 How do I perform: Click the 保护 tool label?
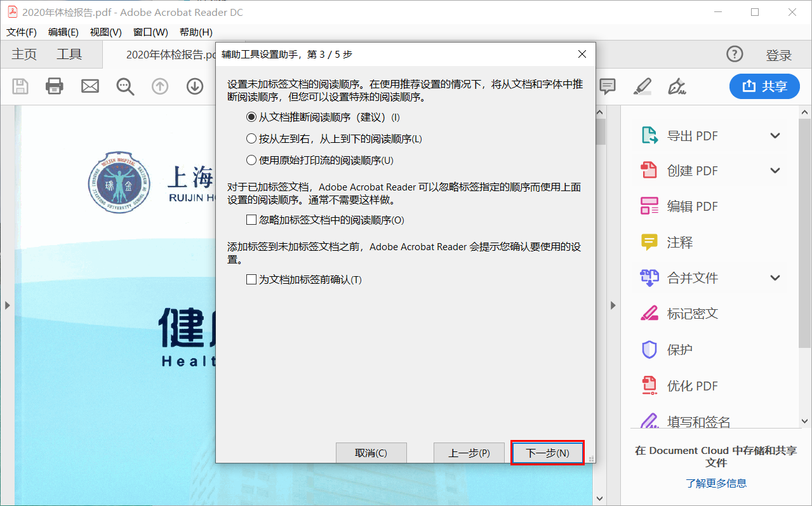click(x=680, y=350)
